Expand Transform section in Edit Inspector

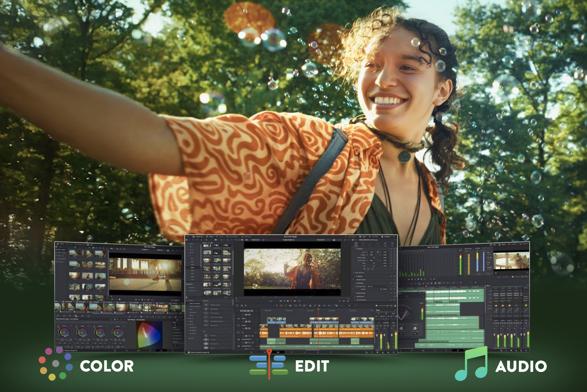360,249
